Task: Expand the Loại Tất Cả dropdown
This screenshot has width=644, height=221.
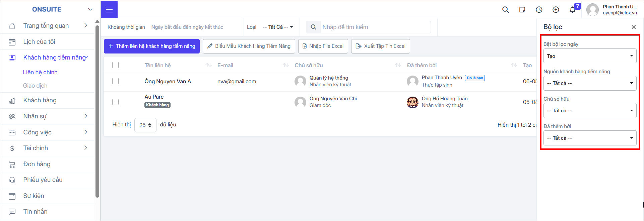Action: point(278,27)
